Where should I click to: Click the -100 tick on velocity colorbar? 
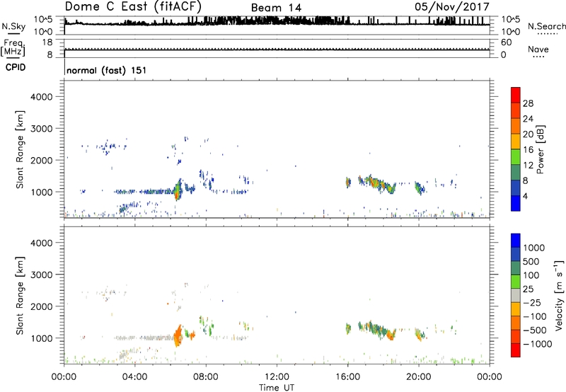tap(535, 316)
